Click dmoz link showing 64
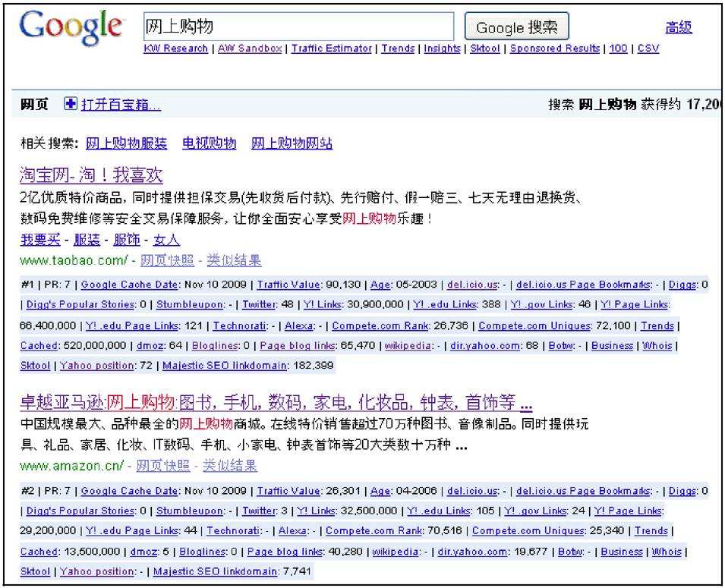The image size is (725, 588). click(151, 346)
